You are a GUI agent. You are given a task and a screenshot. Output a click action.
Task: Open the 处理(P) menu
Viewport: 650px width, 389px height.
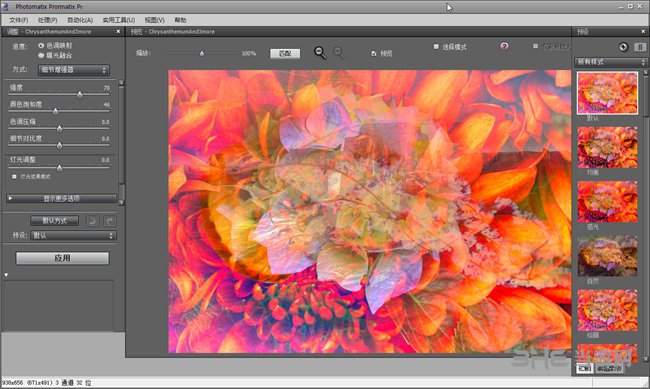coord(47,20)
